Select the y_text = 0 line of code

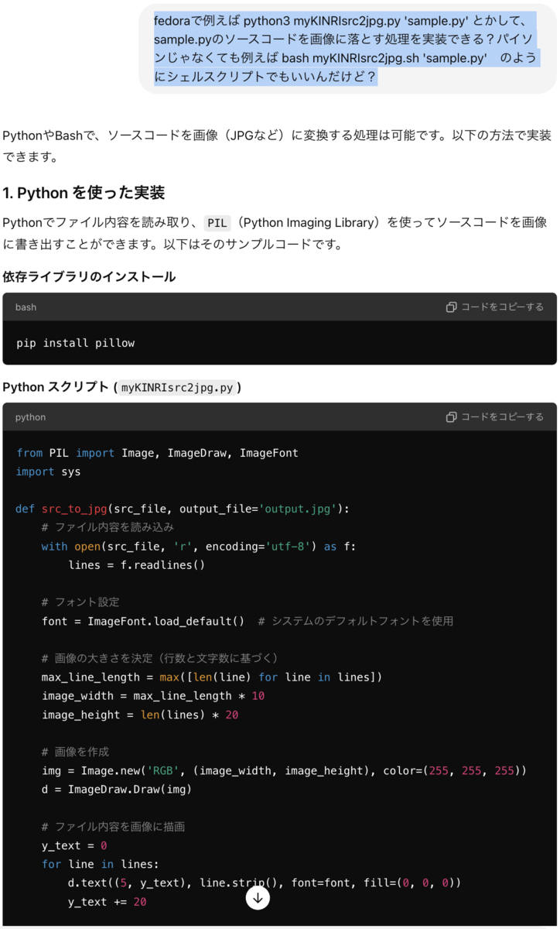(76, 845)
